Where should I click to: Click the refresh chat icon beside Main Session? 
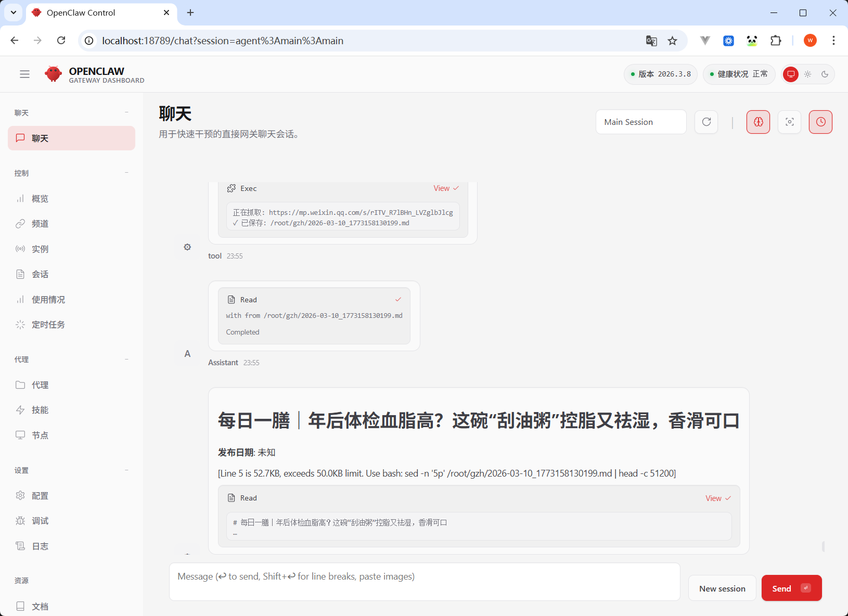coord(706,122)
